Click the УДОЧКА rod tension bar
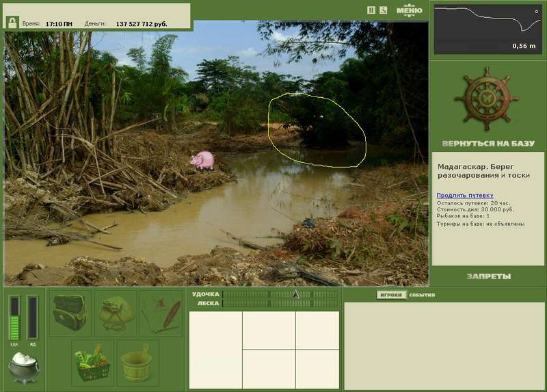 point(279,294)
